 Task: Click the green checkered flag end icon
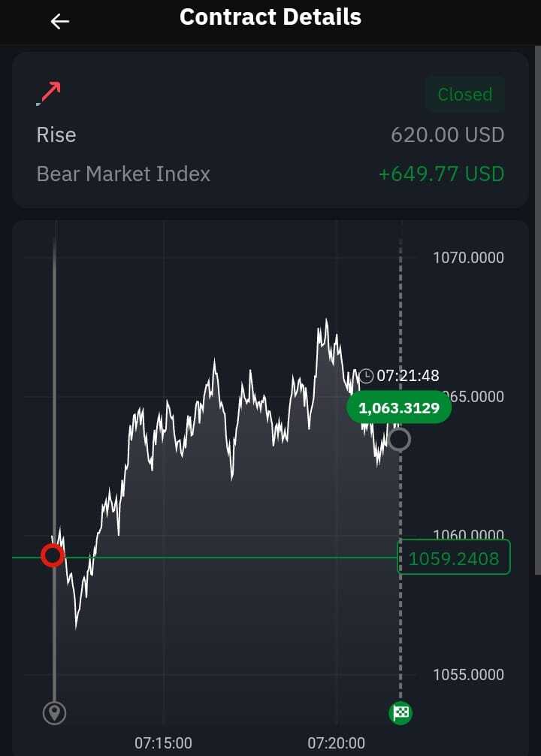(400, 712)
